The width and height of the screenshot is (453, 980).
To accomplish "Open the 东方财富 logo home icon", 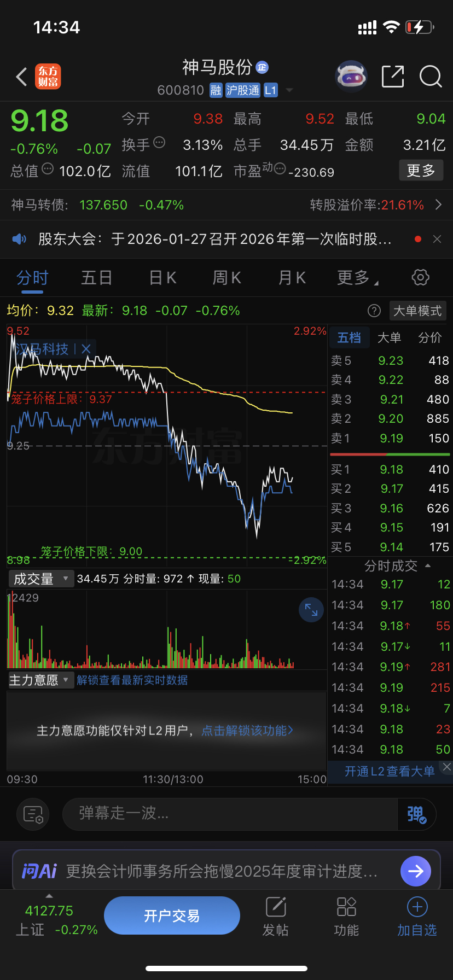I will [48, 77].
